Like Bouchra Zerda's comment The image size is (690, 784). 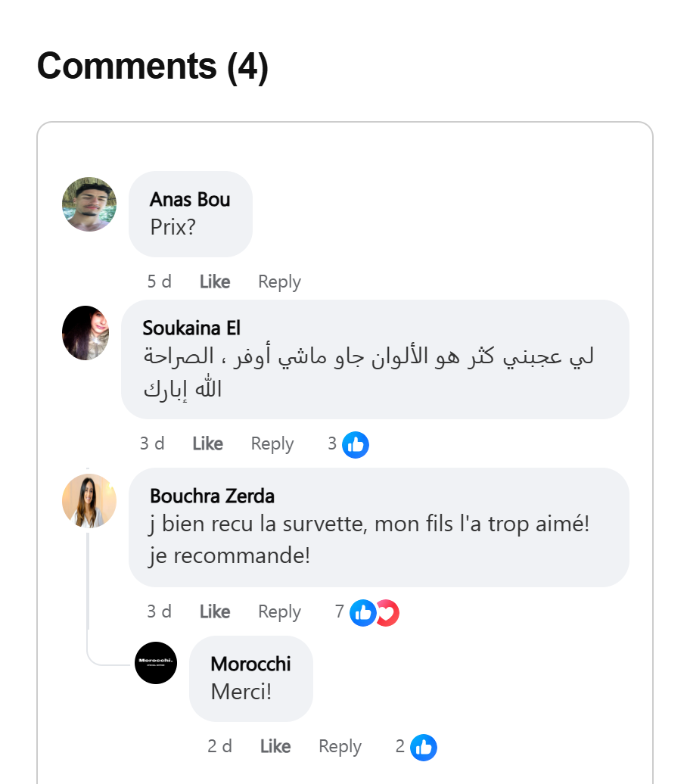point(215,611)
